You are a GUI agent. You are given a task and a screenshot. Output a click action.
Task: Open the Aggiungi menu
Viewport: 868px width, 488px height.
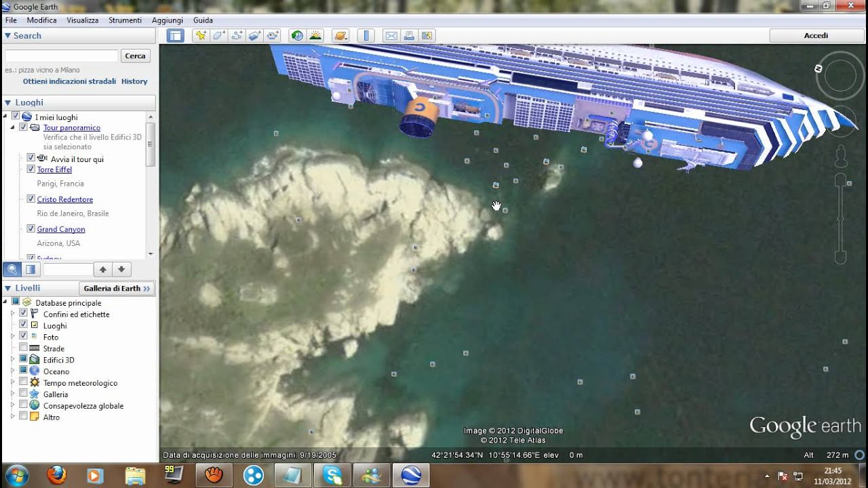point(167,20)
